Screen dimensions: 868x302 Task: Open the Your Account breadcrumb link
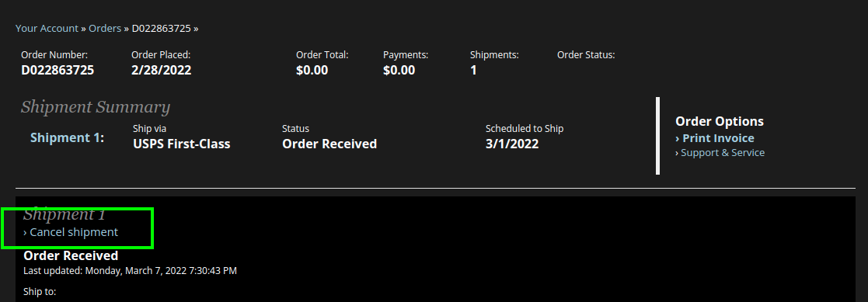[47, 28]
